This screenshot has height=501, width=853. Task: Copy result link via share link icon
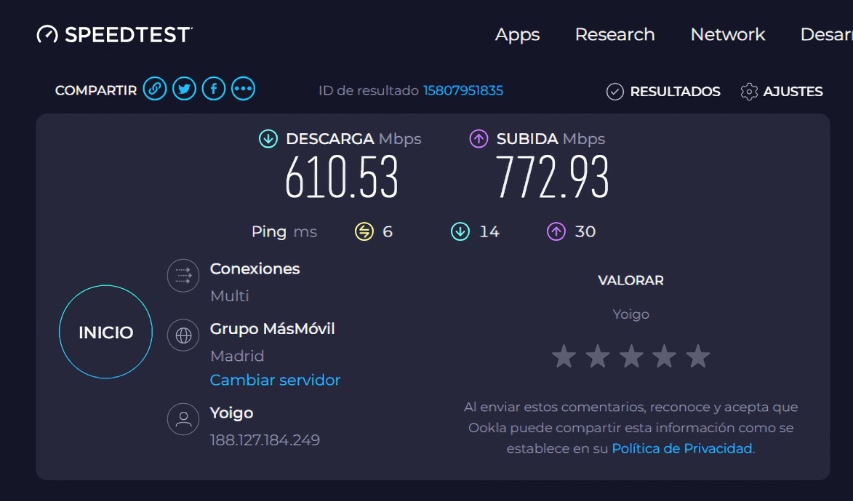[154, 89]
